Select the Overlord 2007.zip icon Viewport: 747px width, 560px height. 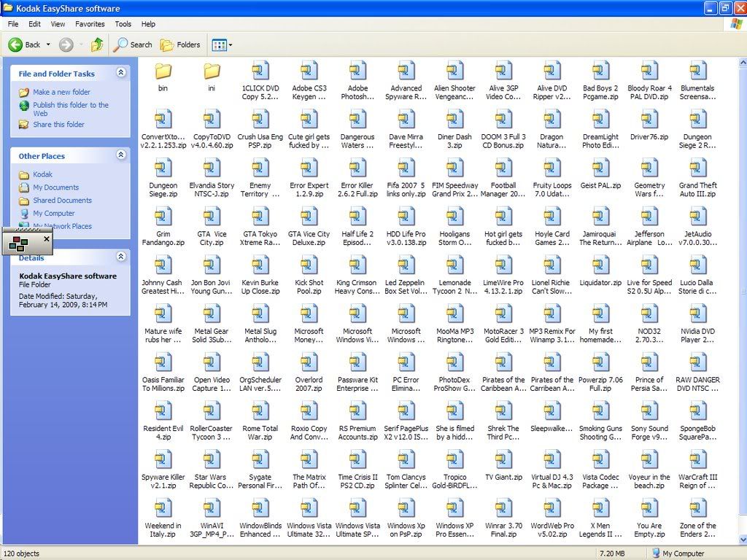pos(309,362)
